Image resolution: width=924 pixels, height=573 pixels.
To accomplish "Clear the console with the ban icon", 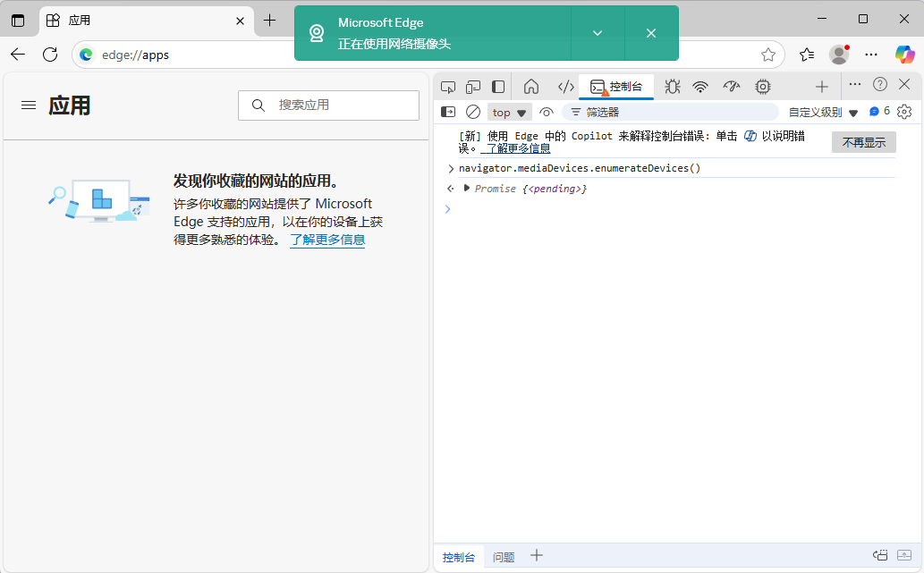I will (x=473, y=112).
